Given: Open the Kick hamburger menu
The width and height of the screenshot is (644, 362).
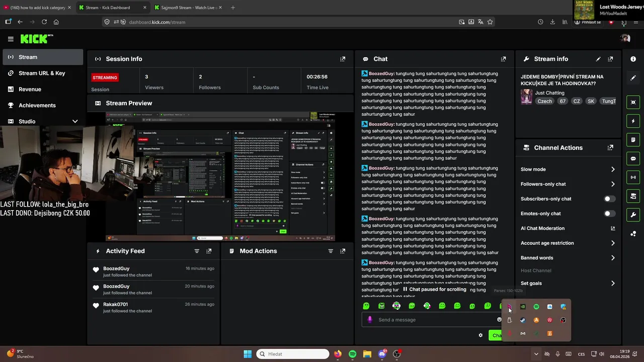Looking at the screenshot, I should [11, 39].
